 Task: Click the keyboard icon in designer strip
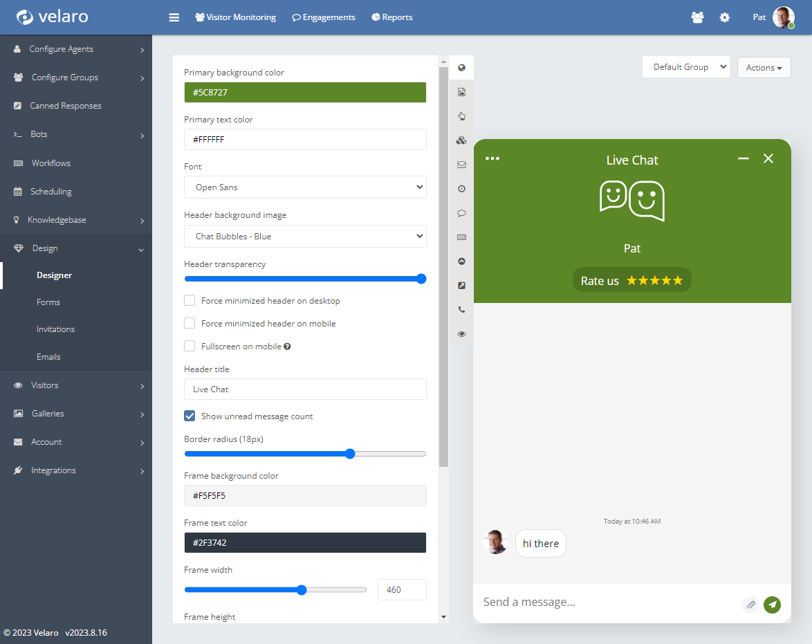(461, 237)
